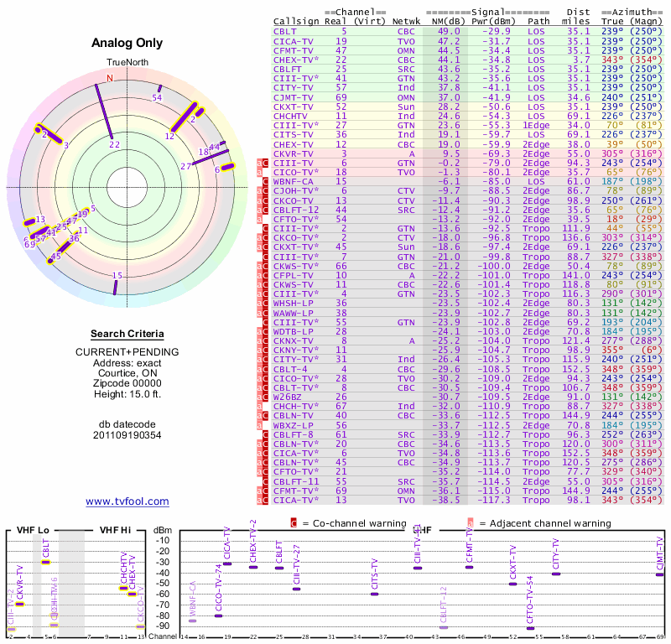Select the CBLFT-8 callsign text
The width and height of the screenshot is (671, 644).
293,434
